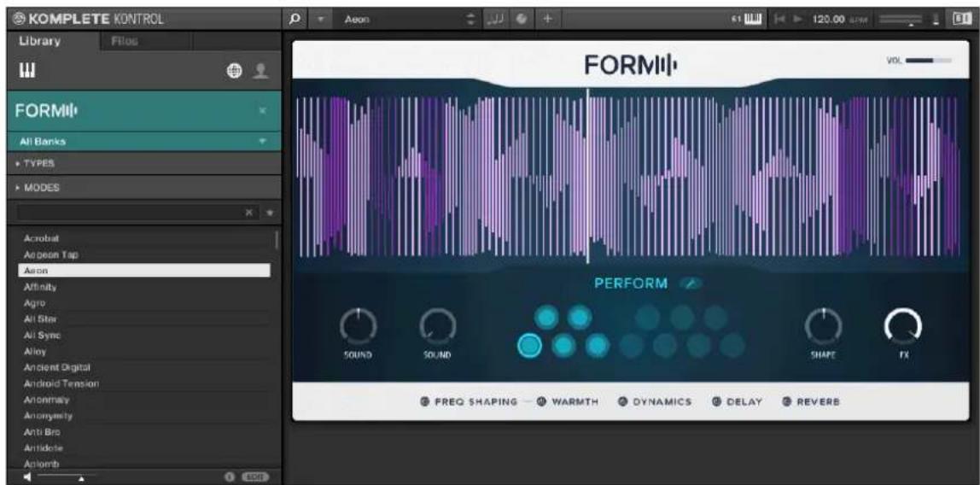The width and height of the screenshot is (980, 485).
Task: Switch to the Files tab
Action: coord(124,41)
